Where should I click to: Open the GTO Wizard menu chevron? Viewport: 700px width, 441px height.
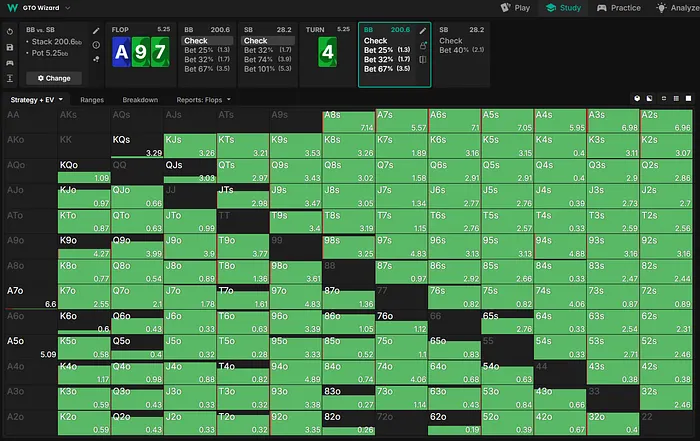(x=67, y=8)
